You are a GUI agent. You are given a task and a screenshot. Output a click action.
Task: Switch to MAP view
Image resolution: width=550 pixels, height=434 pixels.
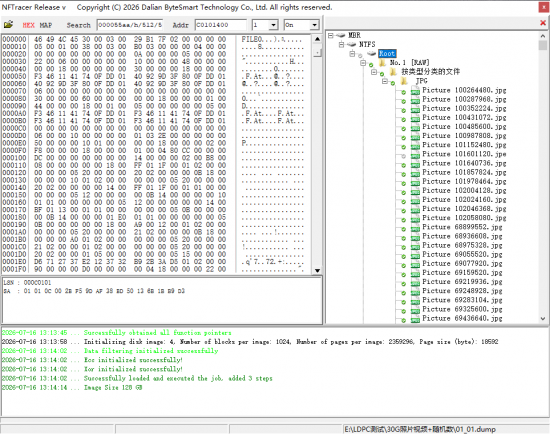pyautogui.click(x=46, y=25)
